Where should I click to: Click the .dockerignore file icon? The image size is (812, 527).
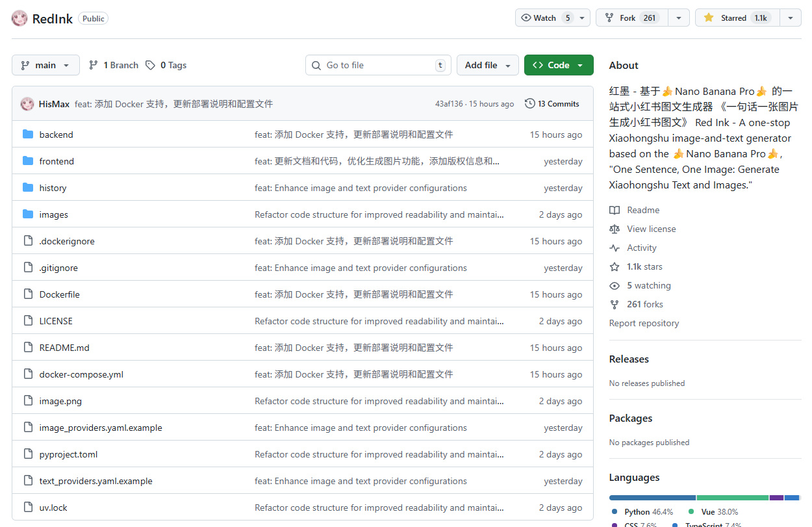coord(28,241)
